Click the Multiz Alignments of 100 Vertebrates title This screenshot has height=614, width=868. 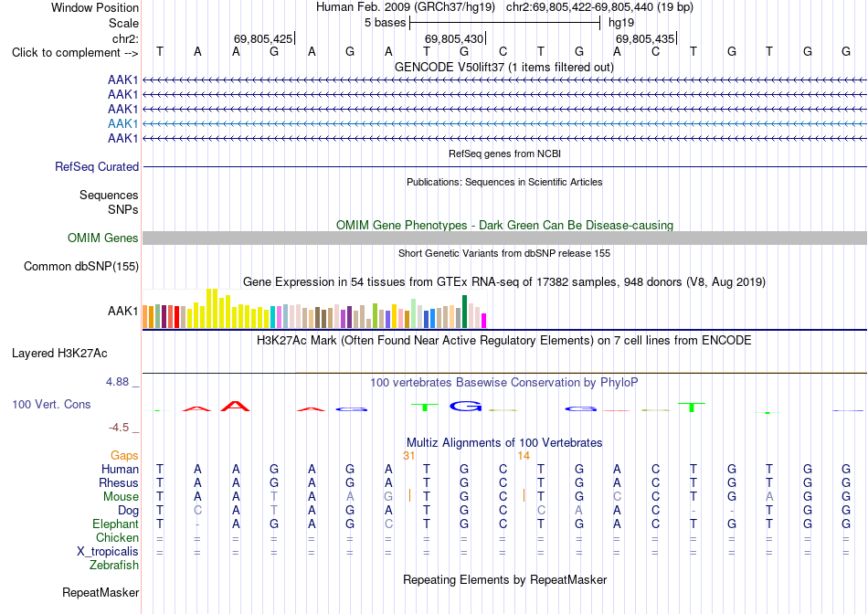pyautogui.click(x=504, y=443)
